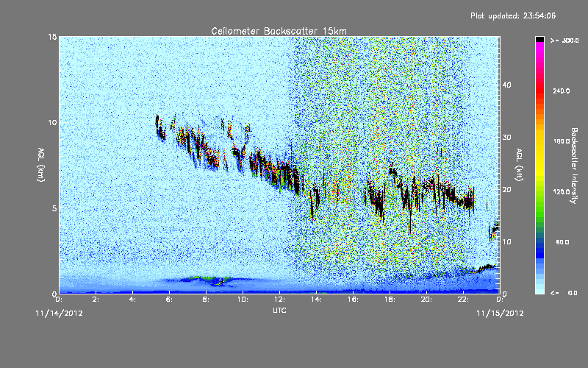This screenshot has height=368, width=588.
Task: Select the "22:" hour tick label
Action: 463,300
